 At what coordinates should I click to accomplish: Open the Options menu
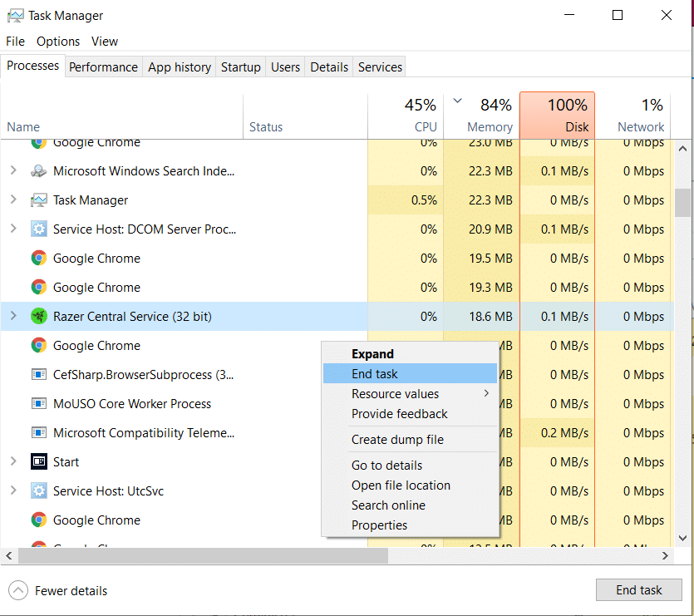pos(58,41)
